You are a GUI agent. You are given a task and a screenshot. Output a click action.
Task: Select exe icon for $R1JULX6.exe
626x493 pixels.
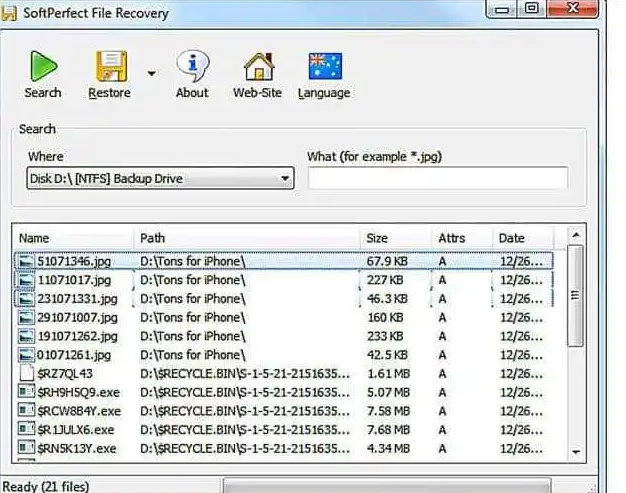click(x=26, y=429)
